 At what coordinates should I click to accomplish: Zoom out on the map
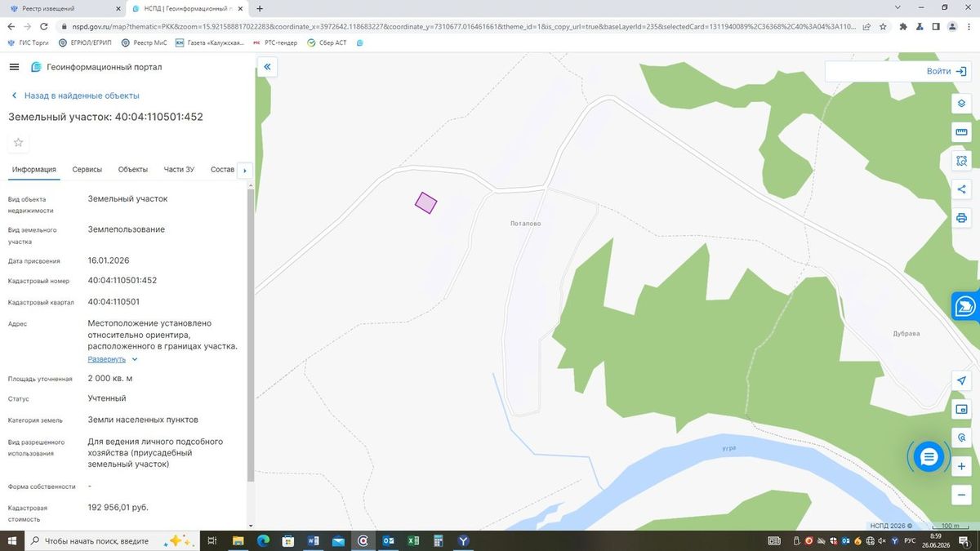pyautogui.click(x=961, y=495)
